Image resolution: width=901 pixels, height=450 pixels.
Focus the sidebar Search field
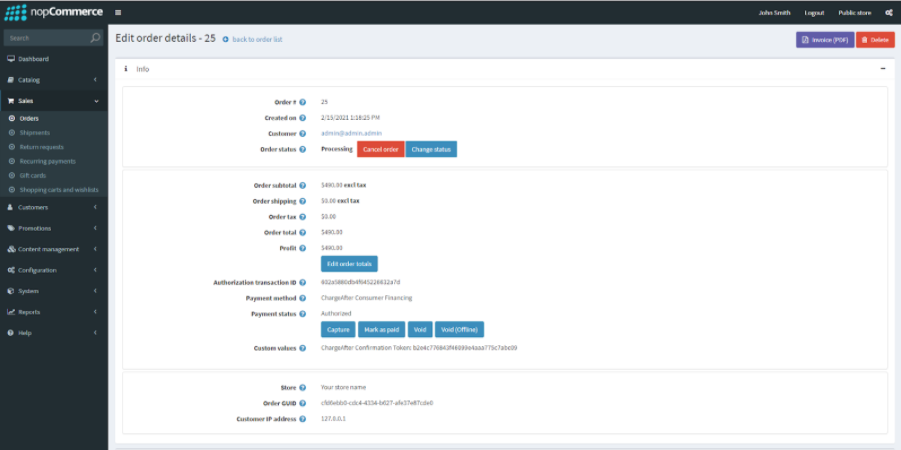tap(47, 38)
